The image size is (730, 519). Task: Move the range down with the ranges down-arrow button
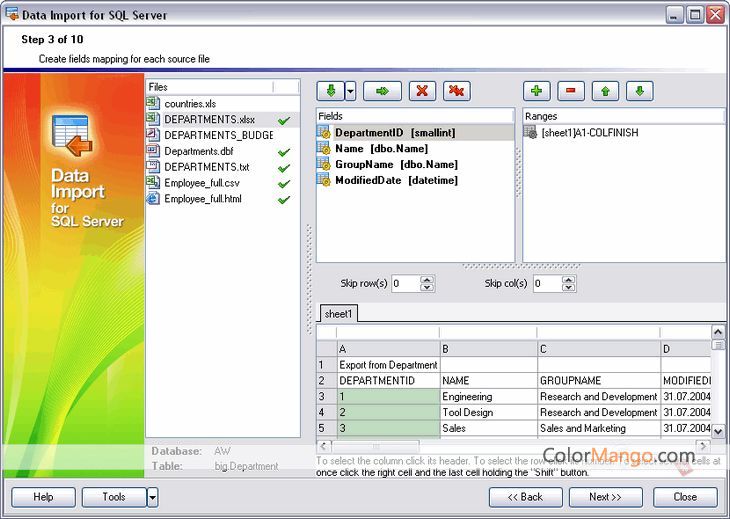click(640, 91)
